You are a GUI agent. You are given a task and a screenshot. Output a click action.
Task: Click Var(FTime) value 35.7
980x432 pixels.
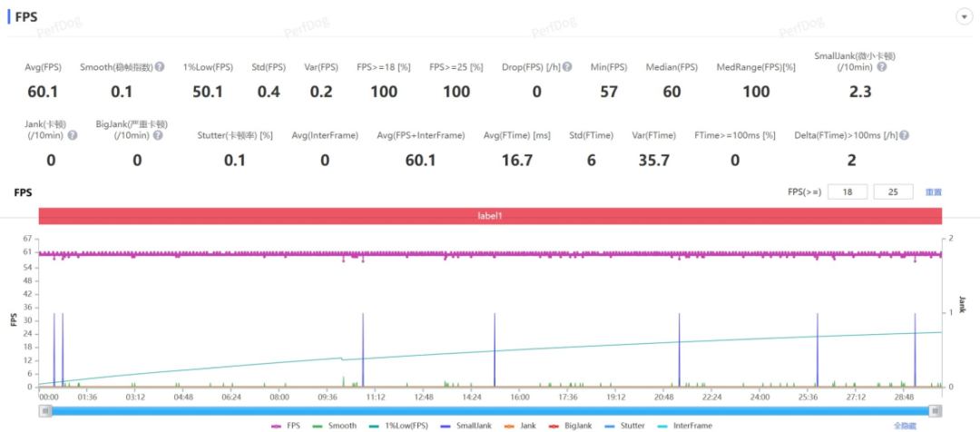(654, 161)
